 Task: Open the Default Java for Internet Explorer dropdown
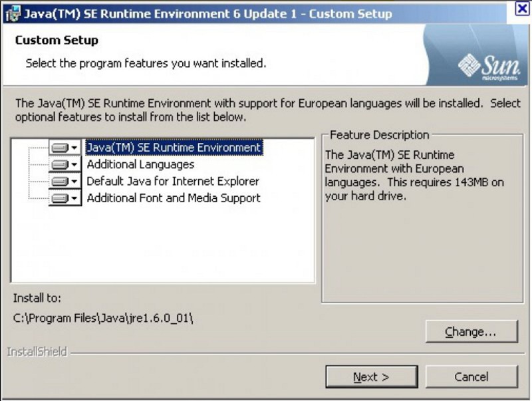tap(65, 181)
